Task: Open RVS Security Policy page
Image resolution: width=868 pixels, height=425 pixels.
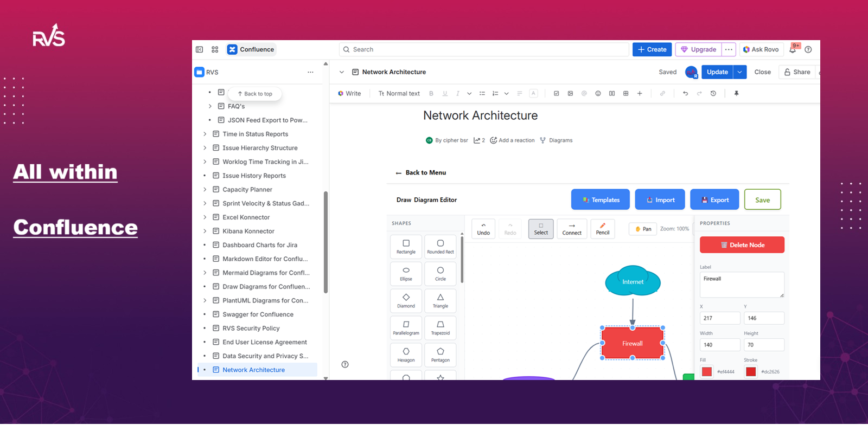Action: point(251,329)
